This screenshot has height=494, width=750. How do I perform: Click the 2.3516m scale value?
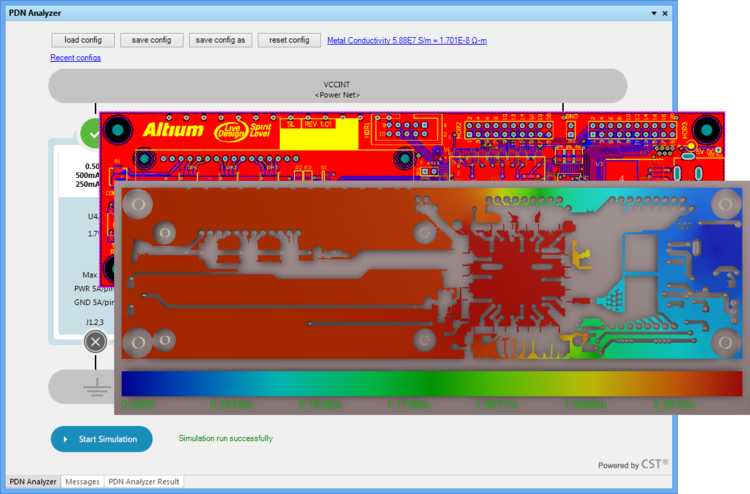[x=675, y=405]
